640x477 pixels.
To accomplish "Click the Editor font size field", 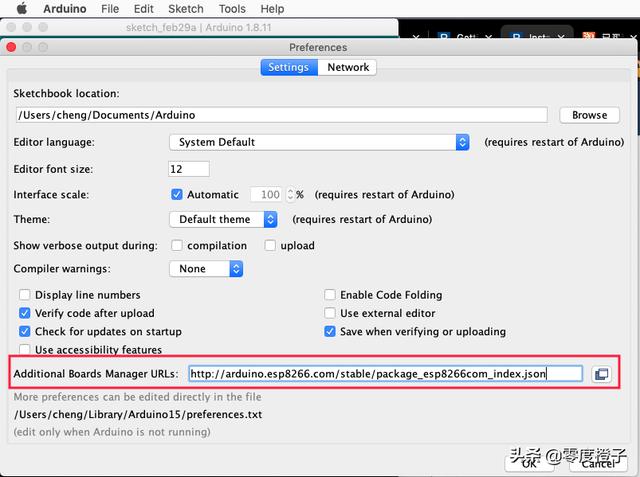I will (189, 169).
